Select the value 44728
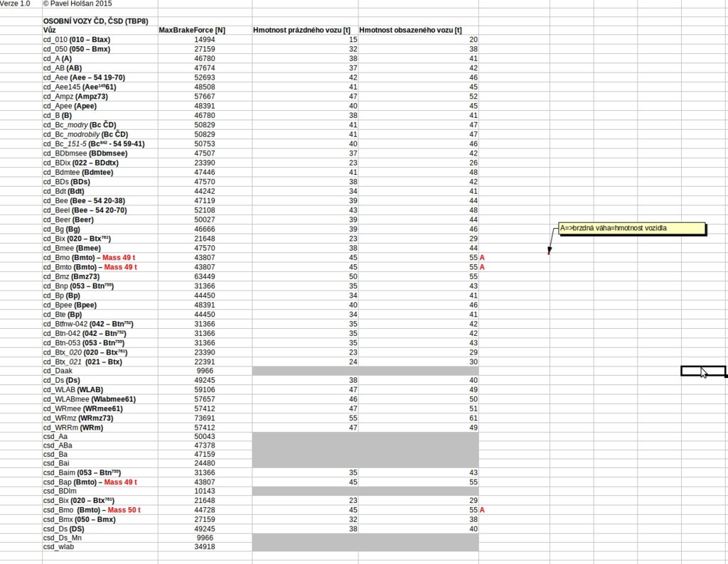 click(x=205, y=510)
